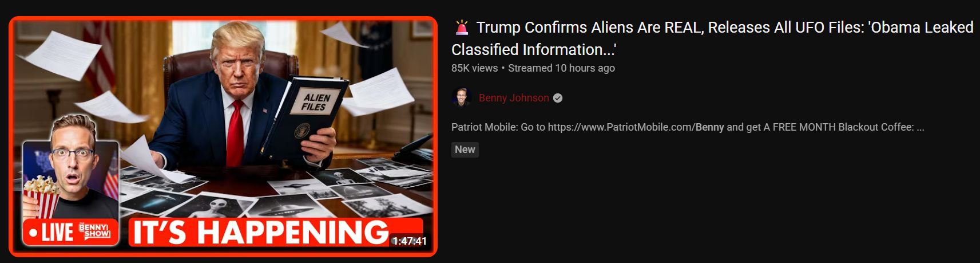Click the Benny Show logo on the thumbnail
This screenshot has width=980, height=263.
tap(95, 230)
